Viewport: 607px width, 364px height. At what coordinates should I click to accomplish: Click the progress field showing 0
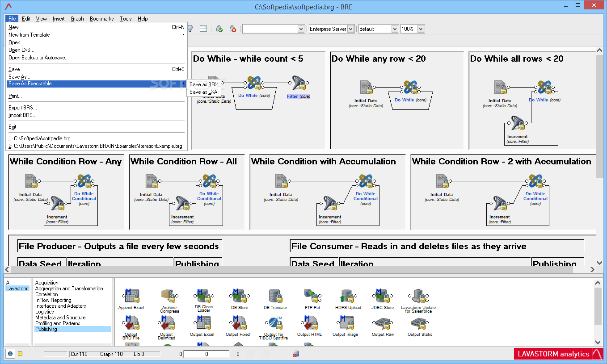click(207, 354)
